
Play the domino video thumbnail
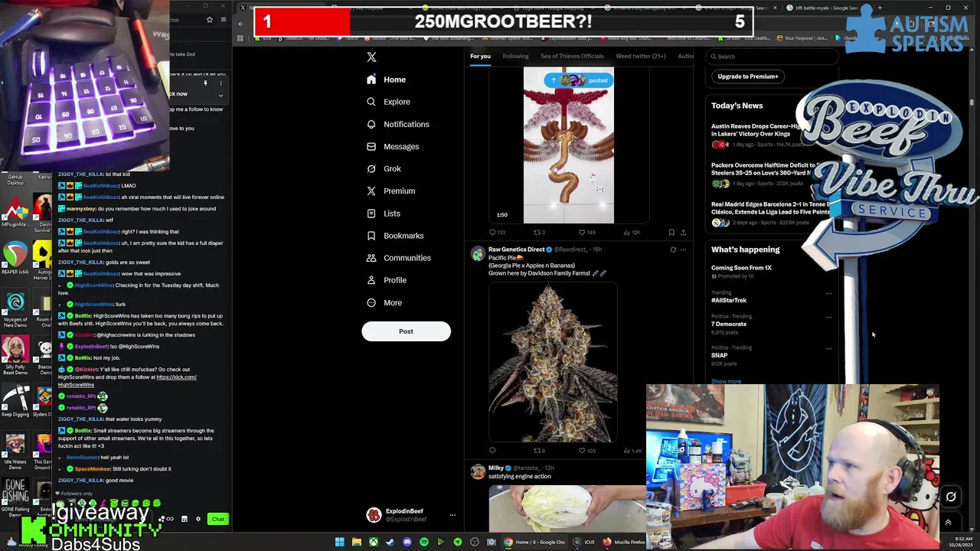pyautogui.click(x=568, y=145)
